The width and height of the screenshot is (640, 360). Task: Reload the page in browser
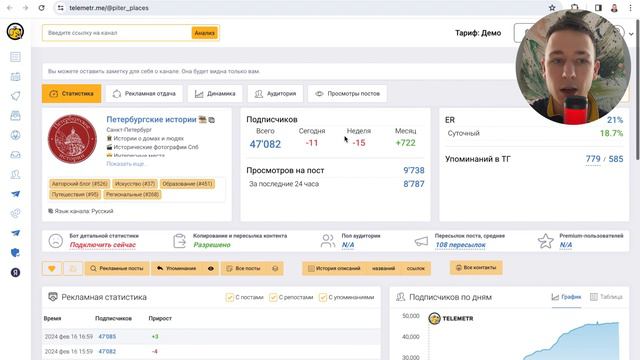coord(41,8)
